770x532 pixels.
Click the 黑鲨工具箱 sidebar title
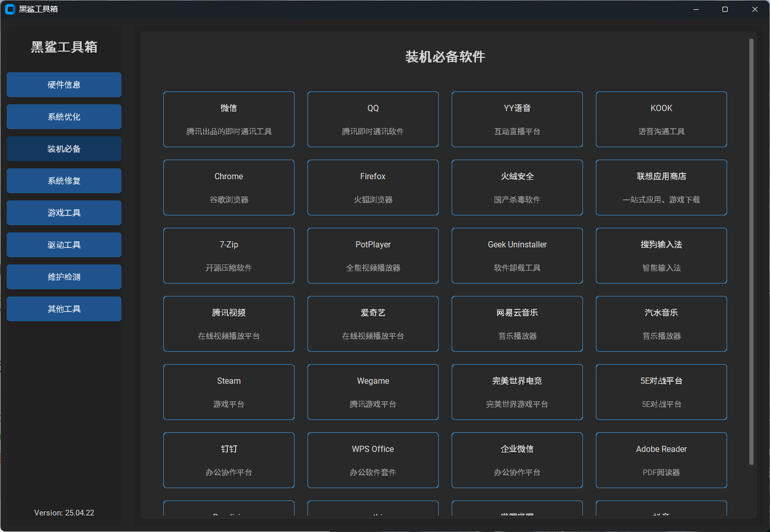[x=64, y=47]
